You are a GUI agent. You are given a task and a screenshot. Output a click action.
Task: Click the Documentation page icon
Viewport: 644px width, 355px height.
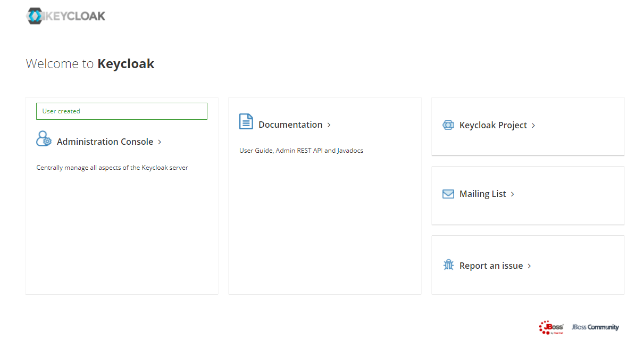point(246,121)
